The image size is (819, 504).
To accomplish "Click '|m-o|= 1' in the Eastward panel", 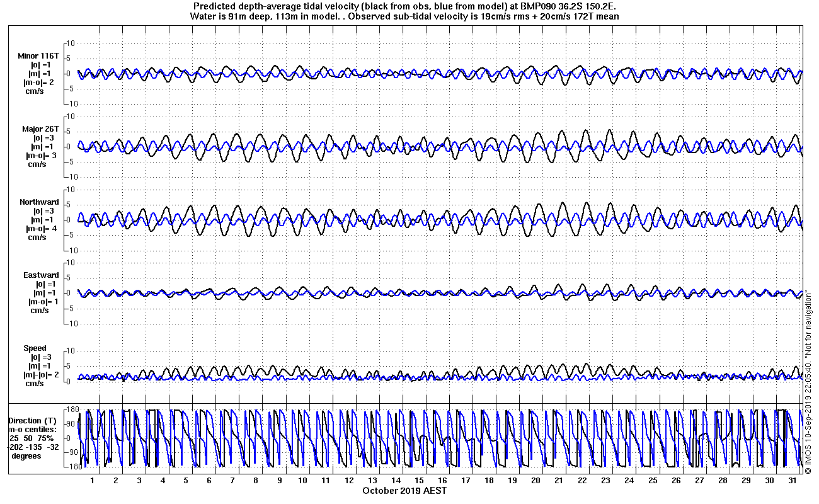I will 43,302.
